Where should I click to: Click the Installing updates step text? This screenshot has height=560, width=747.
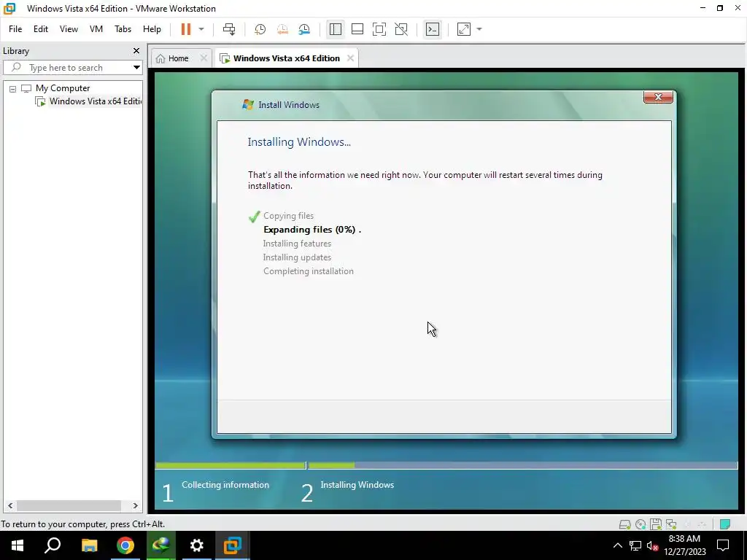[x=297, y=257]
